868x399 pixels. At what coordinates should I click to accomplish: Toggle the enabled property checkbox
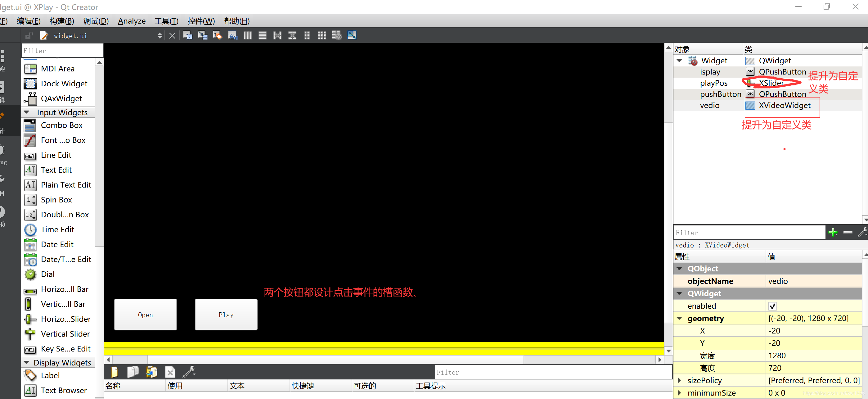[x=772, y=306]
